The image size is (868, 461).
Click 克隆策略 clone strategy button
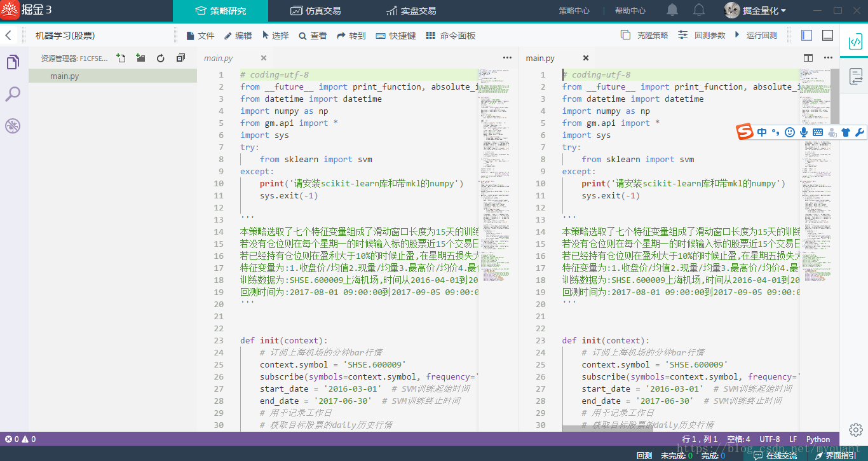644,36
